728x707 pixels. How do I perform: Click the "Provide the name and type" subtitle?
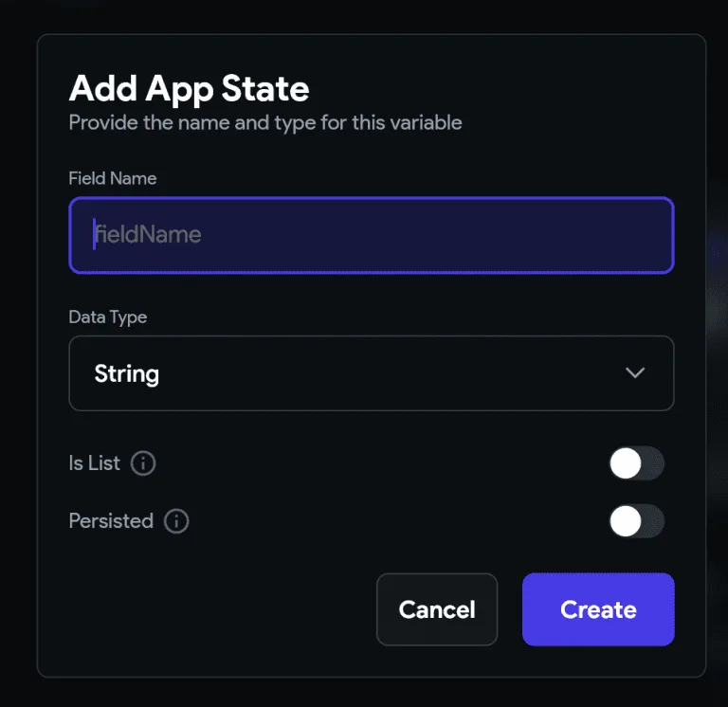click(x=265, y=122)
